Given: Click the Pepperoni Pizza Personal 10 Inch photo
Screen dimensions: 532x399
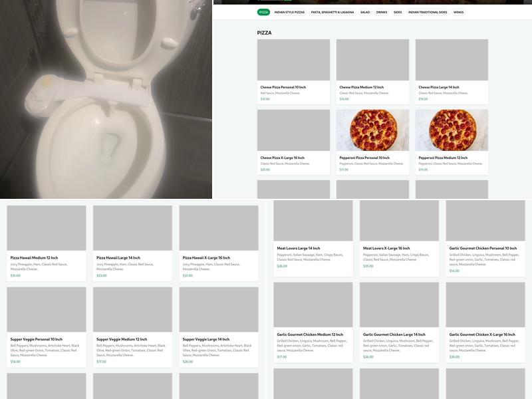Looking at the screenshot, I should tap(372, 130).
